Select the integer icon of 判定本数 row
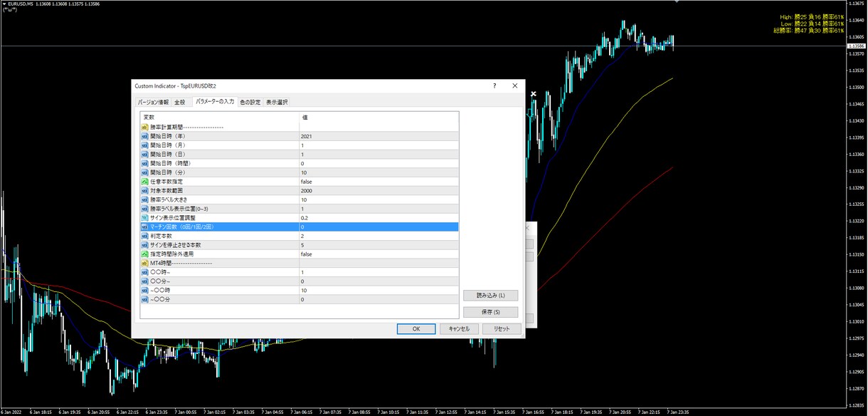The width and height of the screenshot is (868, 416). click(x=144, y=236)
